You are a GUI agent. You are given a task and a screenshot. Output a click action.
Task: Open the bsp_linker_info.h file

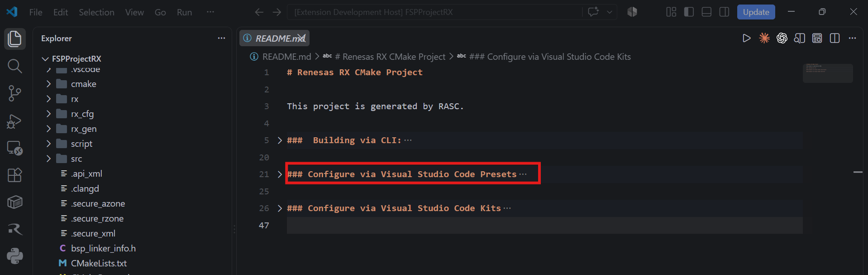click(x=103, y=248)
